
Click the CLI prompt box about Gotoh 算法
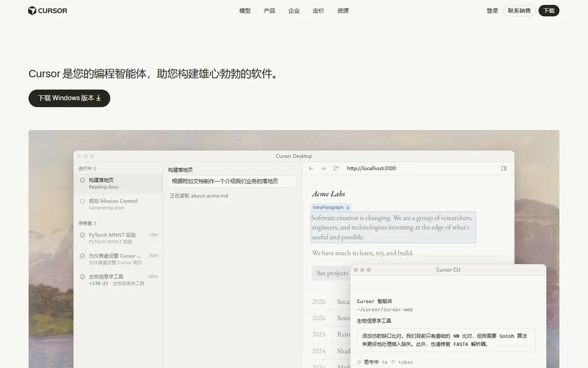[447, 340]
